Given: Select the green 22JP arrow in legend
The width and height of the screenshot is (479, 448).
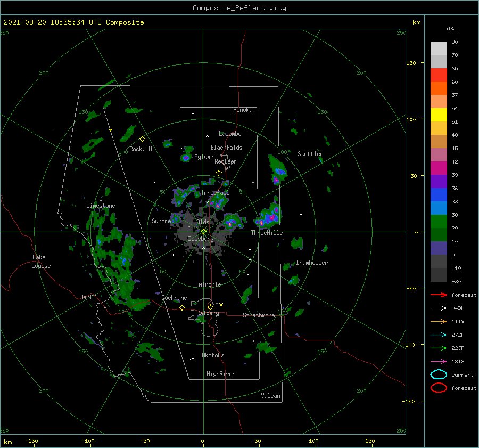Looking at the screenshot, I should click(x=439, y=348).
